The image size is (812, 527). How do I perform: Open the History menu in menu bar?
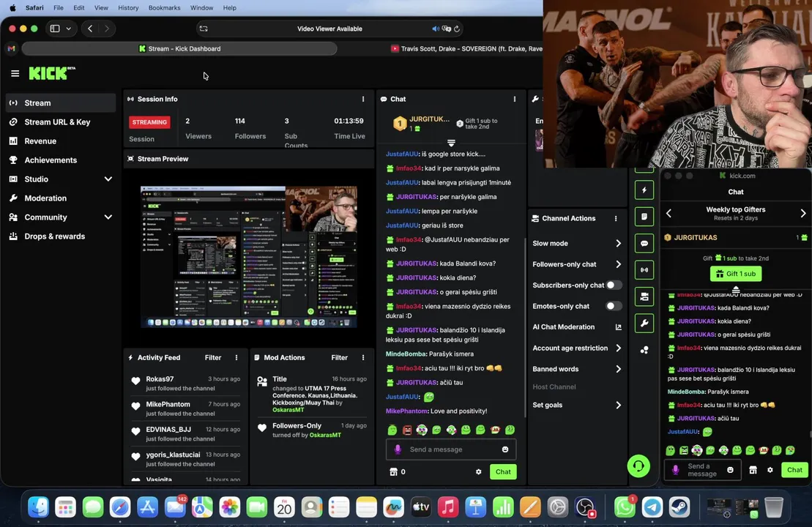click(x=128, y=8)
